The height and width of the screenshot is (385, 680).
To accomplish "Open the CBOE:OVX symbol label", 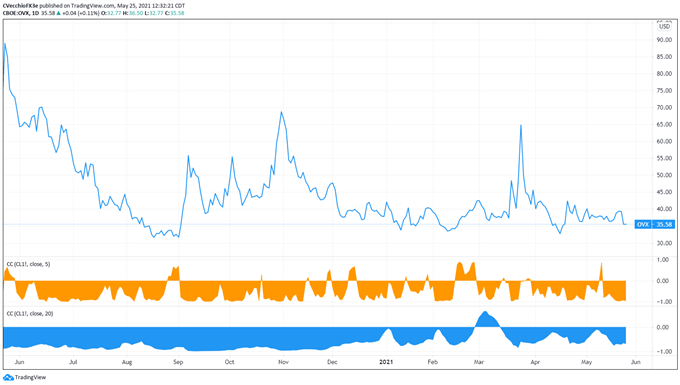I will click(16, 13).
